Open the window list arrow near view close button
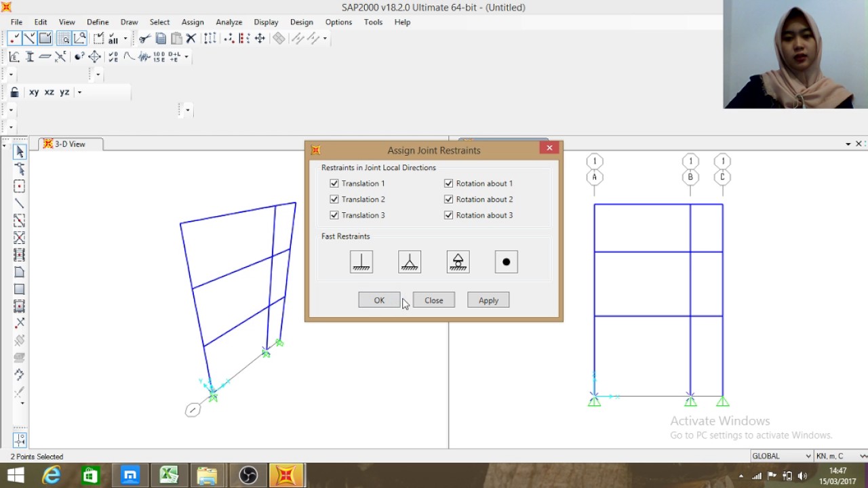 pos(848,144)
